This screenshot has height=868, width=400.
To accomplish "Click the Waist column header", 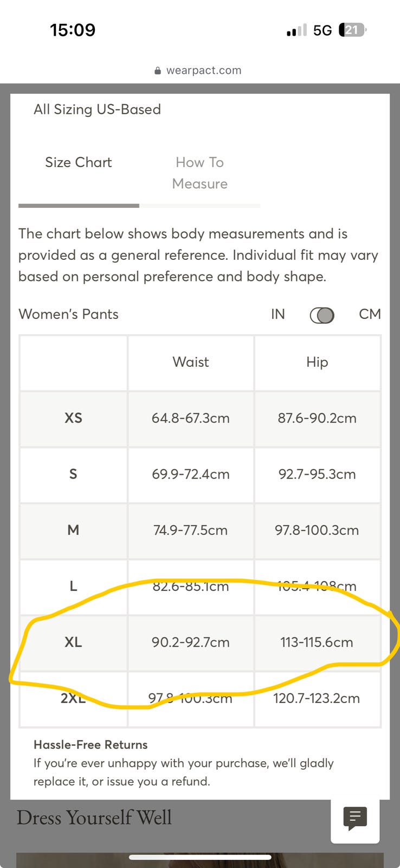I will (x=191, y=362).
